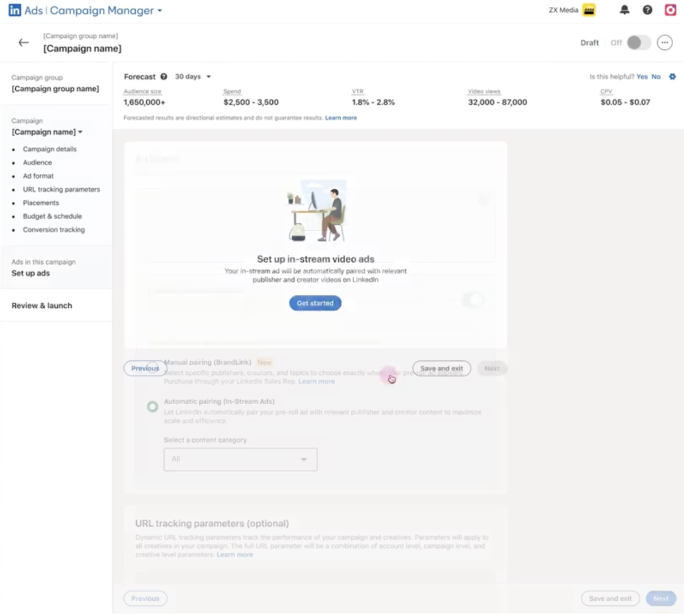This screenshot has width=684, height=616.
Task: Open the notifications bell
Action: point(624,10)
